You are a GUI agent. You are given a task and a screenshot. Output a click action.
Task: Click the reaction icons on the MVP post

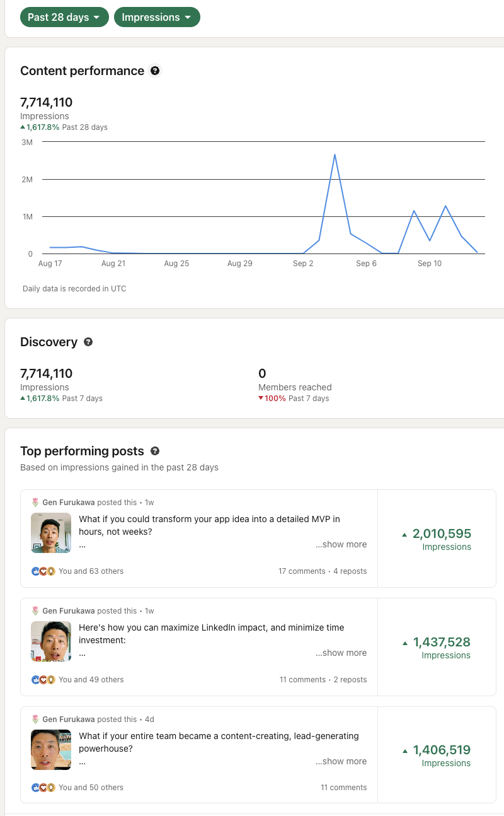(x=43, y=571)
